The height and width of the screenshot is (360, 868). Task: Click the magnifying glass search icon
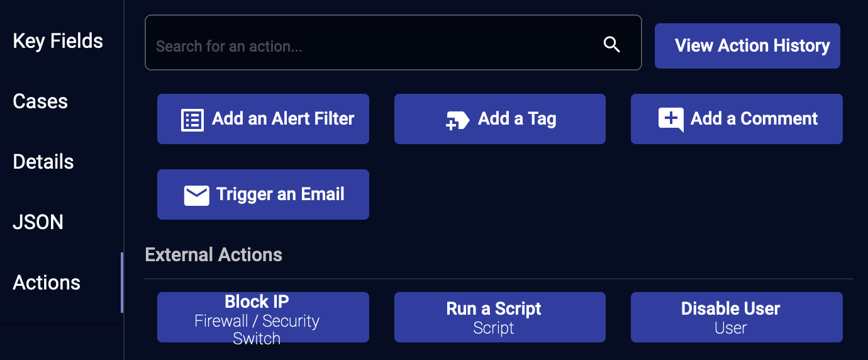612,44
